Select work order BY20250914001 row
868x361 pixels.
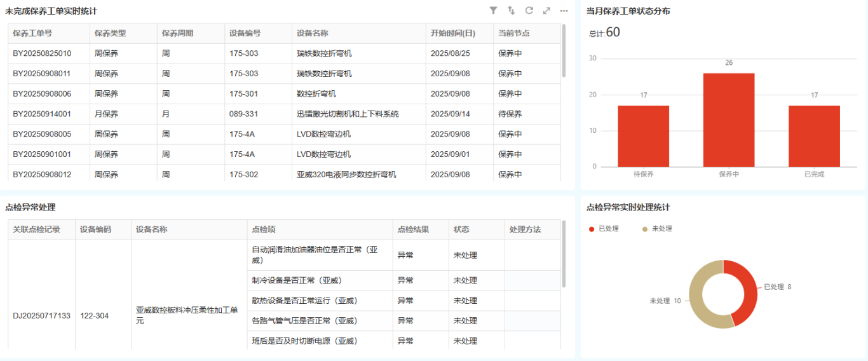(42, 114)
